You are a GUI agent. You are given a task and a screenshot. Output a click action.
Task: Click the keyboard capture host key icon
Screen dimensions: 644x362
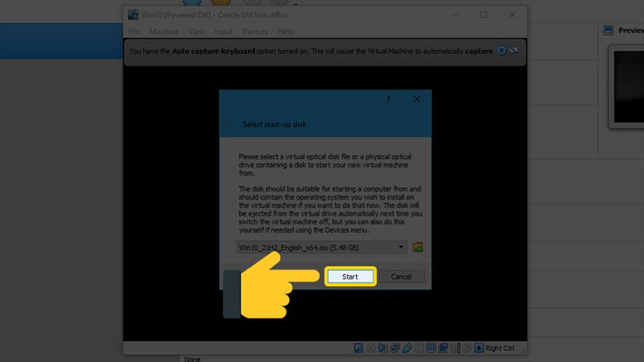click(478, 348)
